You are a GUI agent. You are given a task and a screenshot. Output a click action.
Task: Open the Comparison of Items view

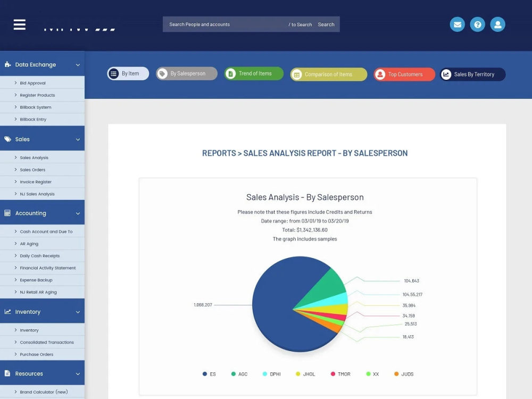328,74
